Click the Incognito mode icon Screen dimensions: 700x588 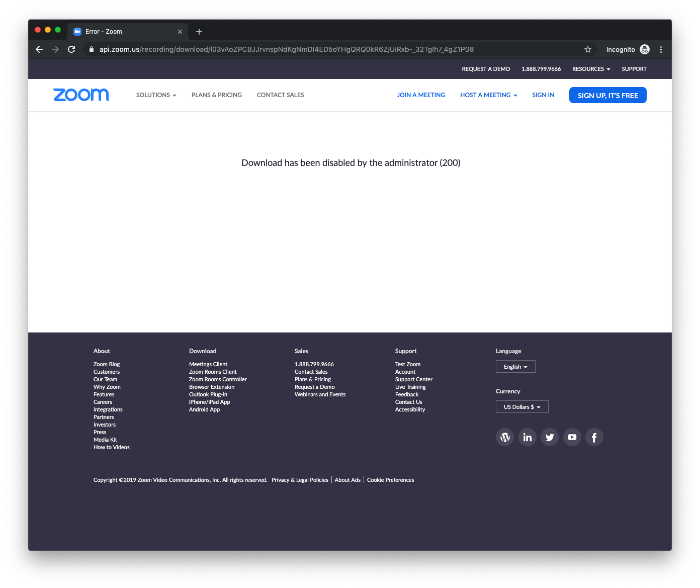coord(645,49)
